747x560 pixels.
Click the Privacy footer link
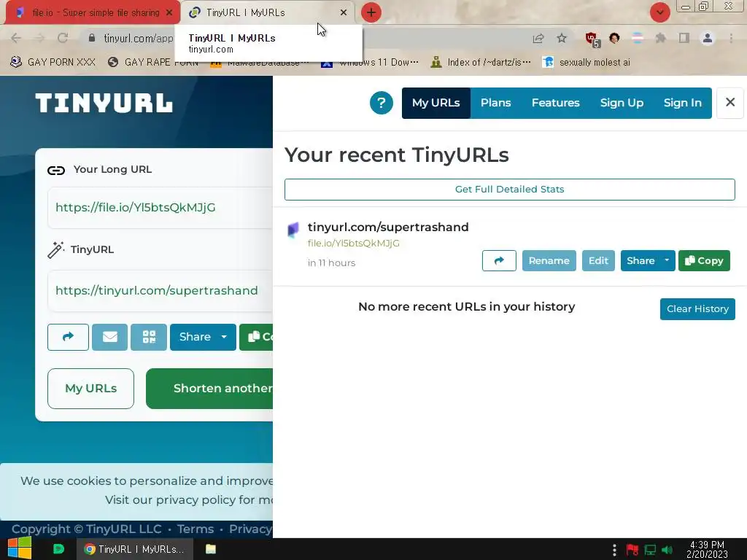pos(250,529)
